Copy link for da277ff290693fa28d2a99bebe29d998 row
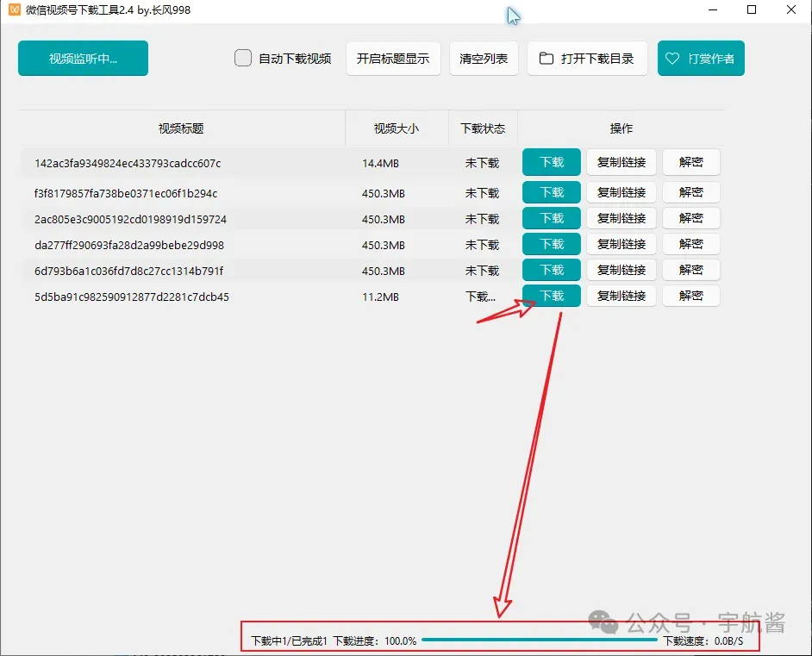 point(621,244)
